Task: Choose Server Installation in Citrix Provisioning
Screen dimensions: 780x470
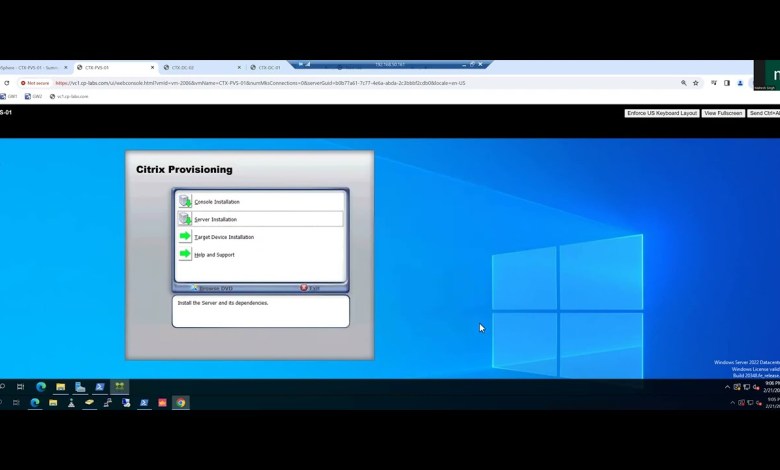Action: click(x=260, y=219)
